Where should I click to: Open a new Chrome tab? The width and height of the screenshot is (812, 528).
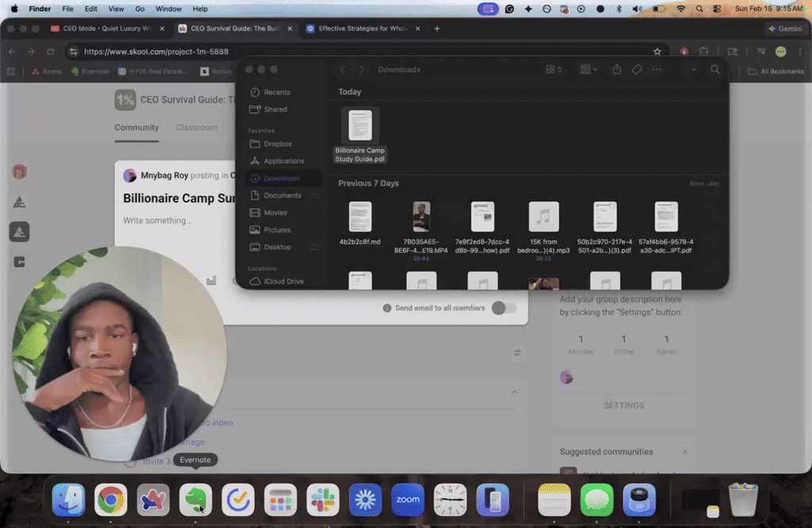tap(437, 29)
